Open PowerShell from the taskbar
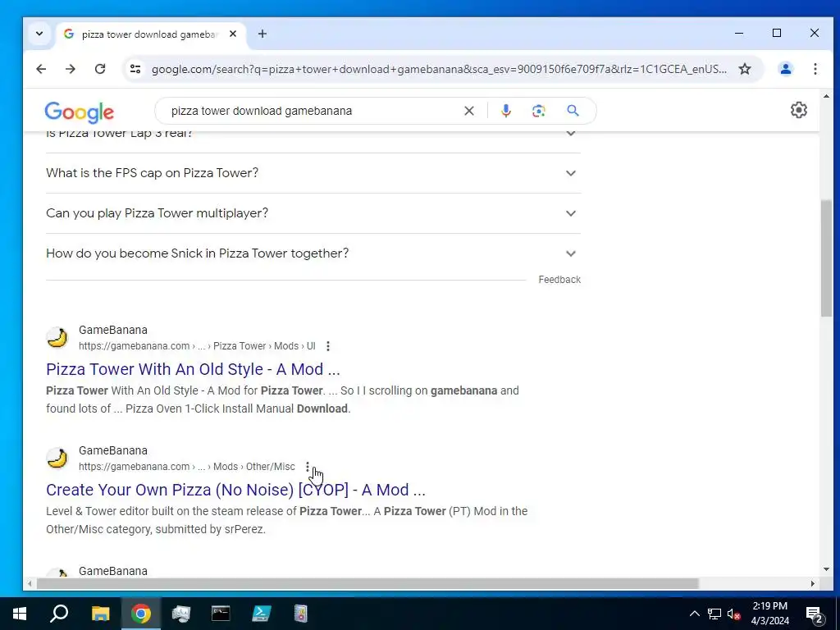 [x=261, y=614]
